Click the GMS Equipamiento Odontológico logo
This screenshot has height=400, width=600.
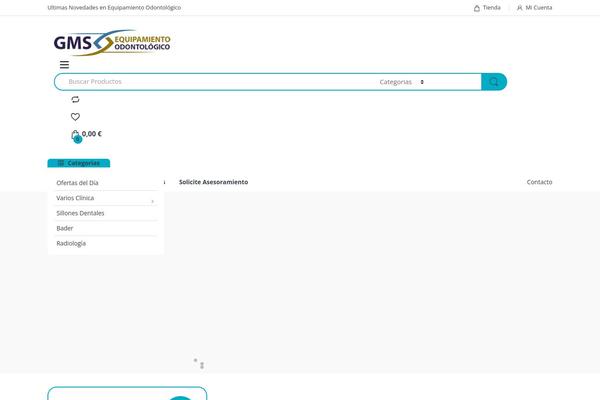click(x=112, y=42)
